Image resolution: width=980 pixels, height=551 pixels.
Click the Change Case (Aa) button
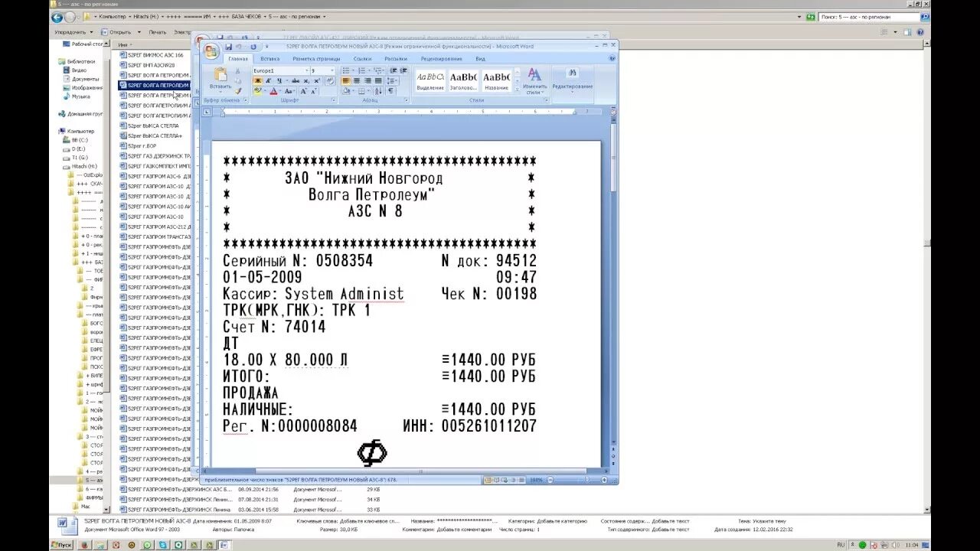[289, 91]
